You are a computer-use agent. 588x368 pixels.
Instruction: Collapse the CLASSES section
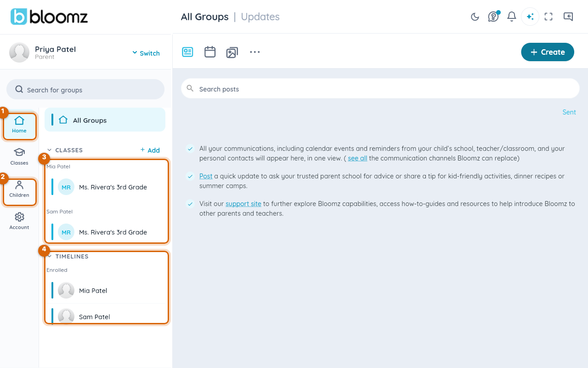[x=49, y=150]
